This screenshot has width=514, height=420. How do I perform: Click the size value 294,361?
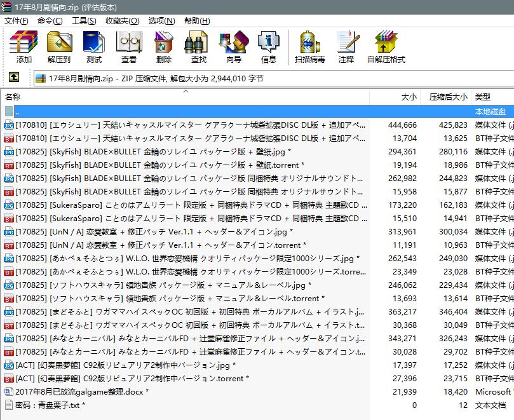click(402, 152)
